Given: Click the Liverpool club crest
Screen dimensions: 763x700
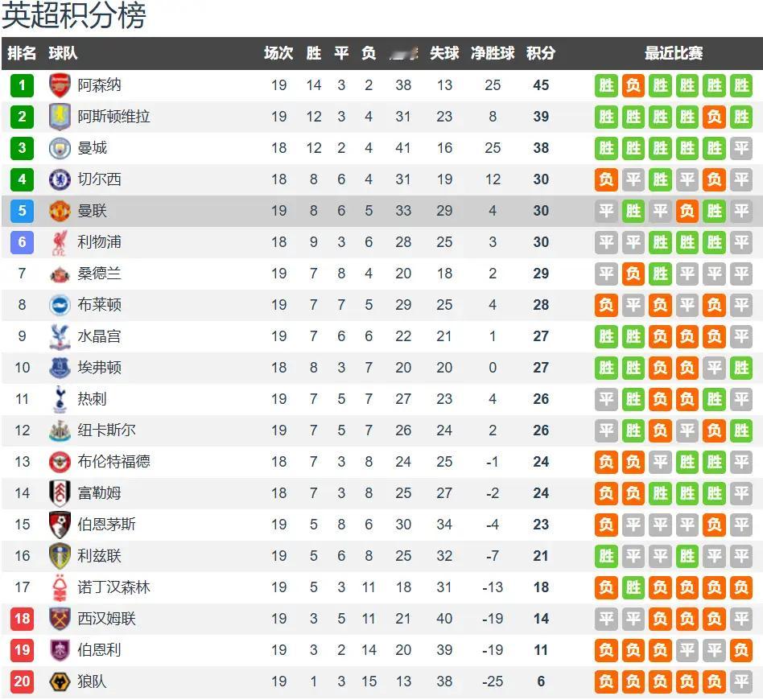Looking at the screenshot, I should pos(60,243).
